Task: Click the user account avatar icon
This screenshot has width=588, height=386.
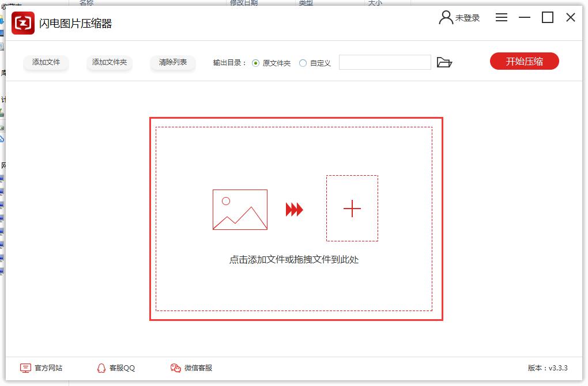Action: [446, 18]
